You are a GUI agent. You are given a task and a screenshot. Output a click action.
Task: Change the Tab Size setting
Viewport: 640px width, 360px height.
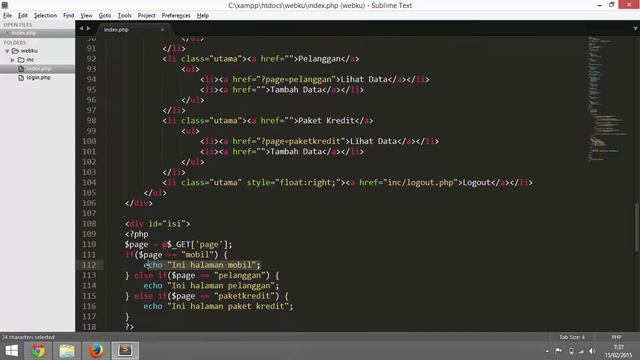point(572,337)
